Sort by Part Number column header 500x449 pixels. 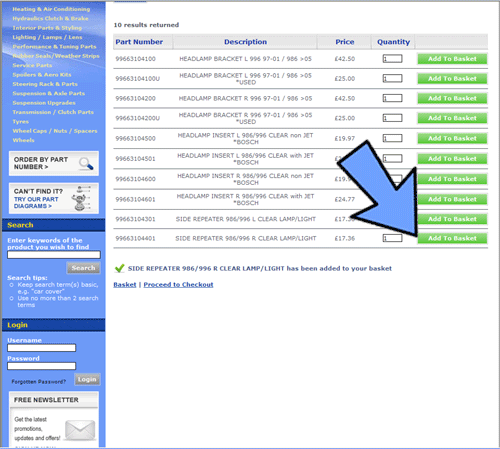coord(139,42)
